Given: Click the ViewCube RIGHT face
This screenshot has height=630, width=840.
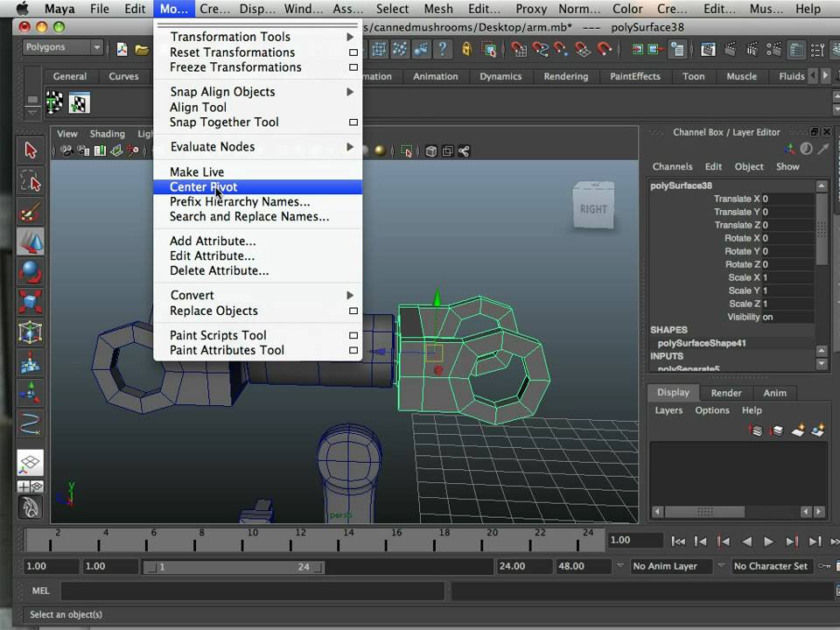Looking at the screenshot, I should pos(593,209).
